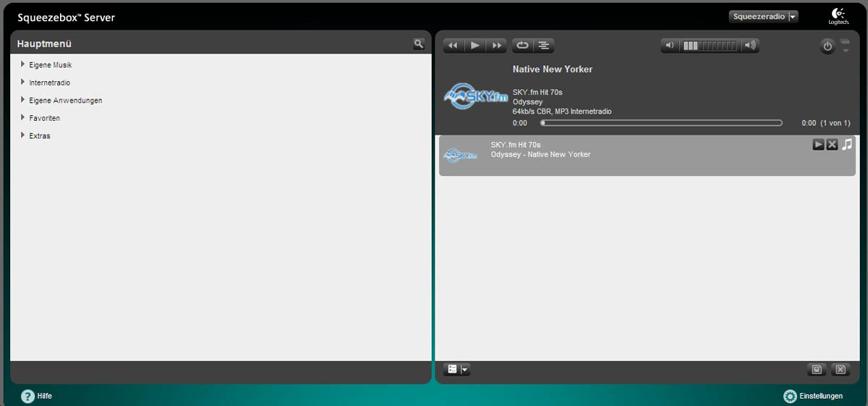Remove the SKY.fm entry from the playlist
This screenshot has width=868, height=406.
tap(832, 145)
